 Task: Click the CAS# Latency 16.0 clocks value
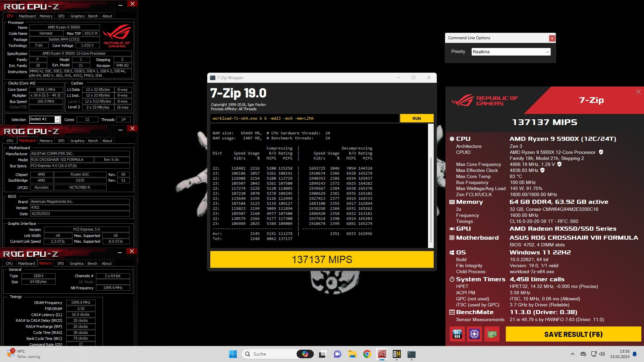(80, 314)
